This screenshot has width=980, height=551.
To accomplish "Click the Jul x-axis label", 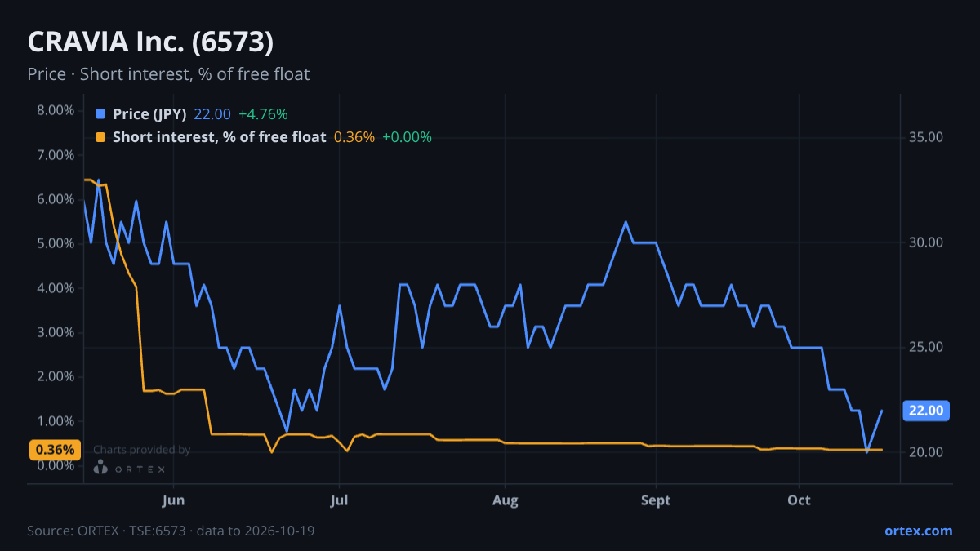I will [339, 500].
